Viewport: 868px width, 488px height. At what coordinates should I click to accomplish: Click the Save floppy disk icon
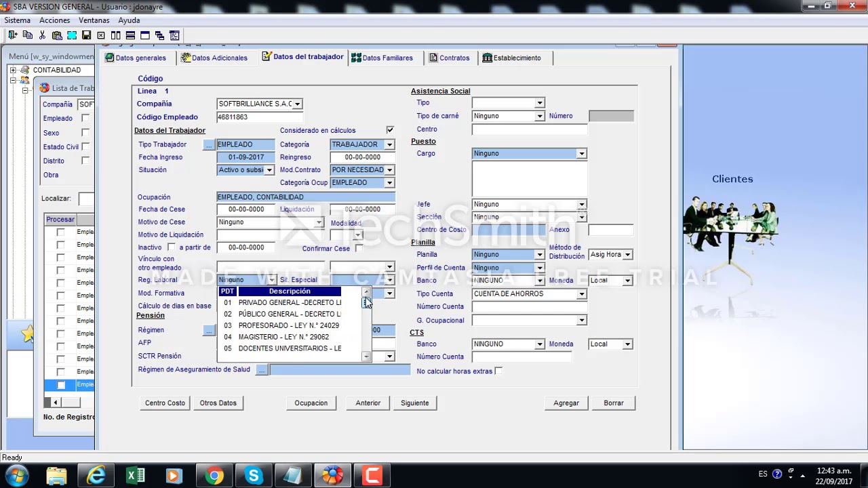coord(86,35)
